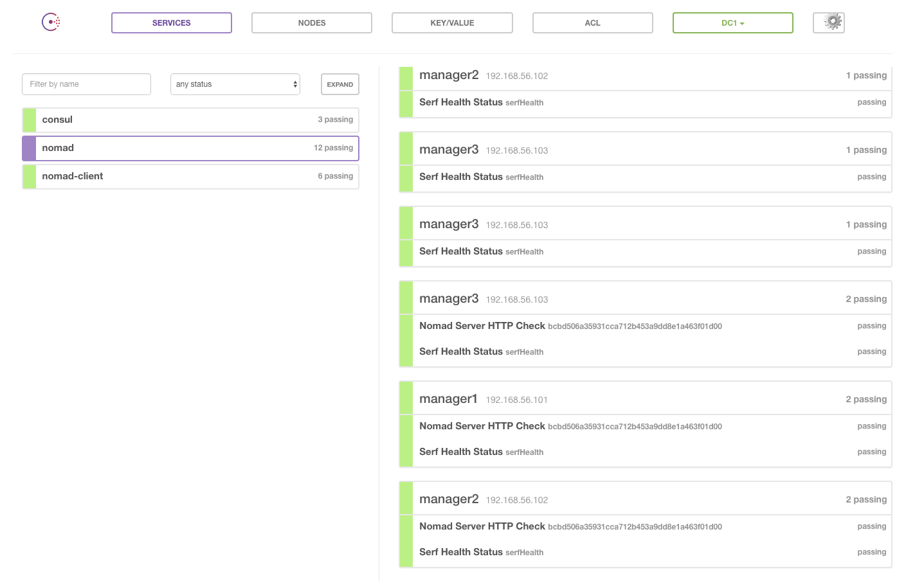The height and width of the screenshot is (588, 915).
Task: Go to the Key/Value tab
Action: [x=452, y=22]
